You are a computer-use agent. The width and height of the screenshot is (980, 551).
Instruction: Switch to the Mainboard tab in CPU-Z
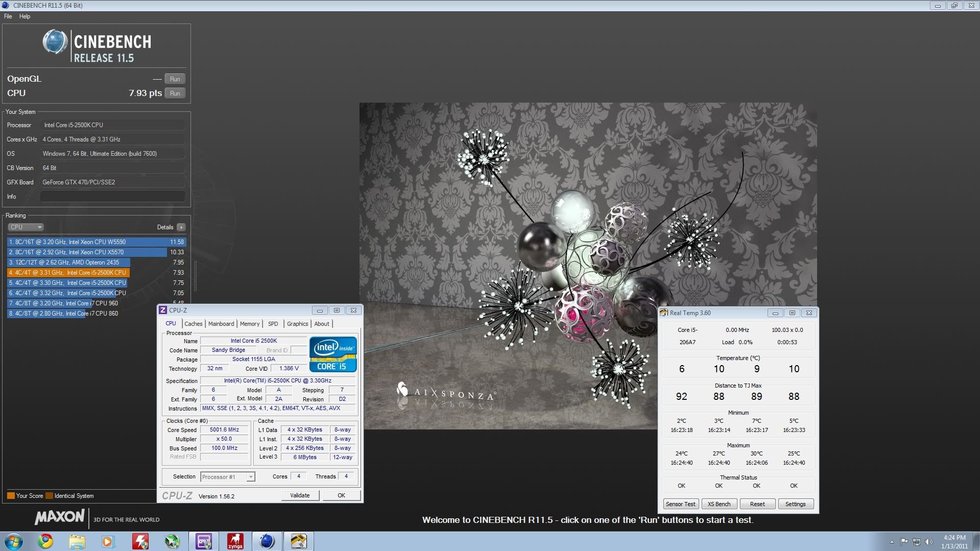pos(221,324)
